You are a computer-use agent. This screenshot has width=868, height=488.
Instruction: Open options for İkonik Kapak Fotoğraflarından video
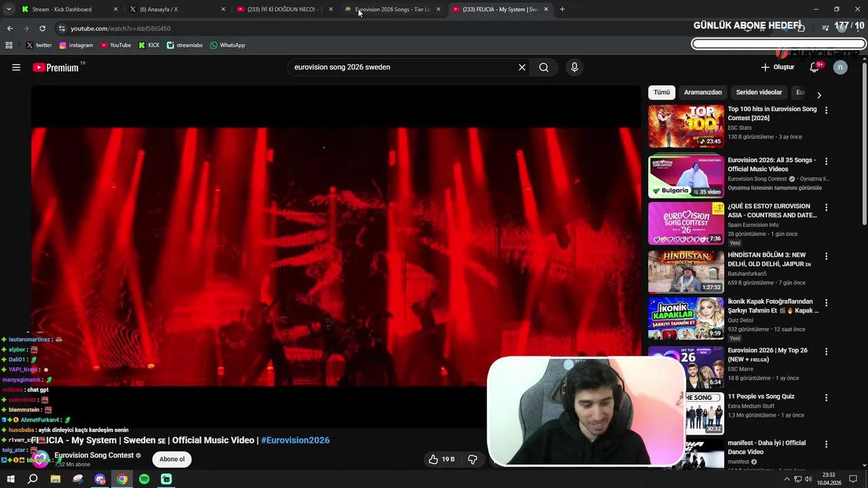826,302
